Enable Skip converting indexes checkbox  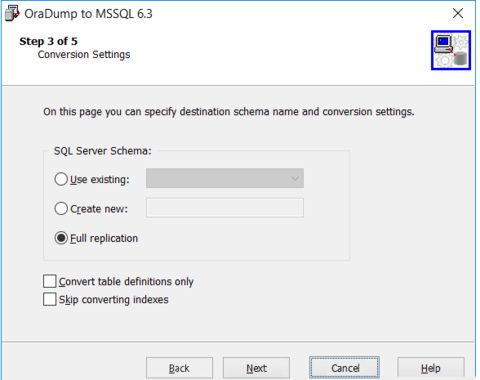pyautogui.click(x=50, y=299)
